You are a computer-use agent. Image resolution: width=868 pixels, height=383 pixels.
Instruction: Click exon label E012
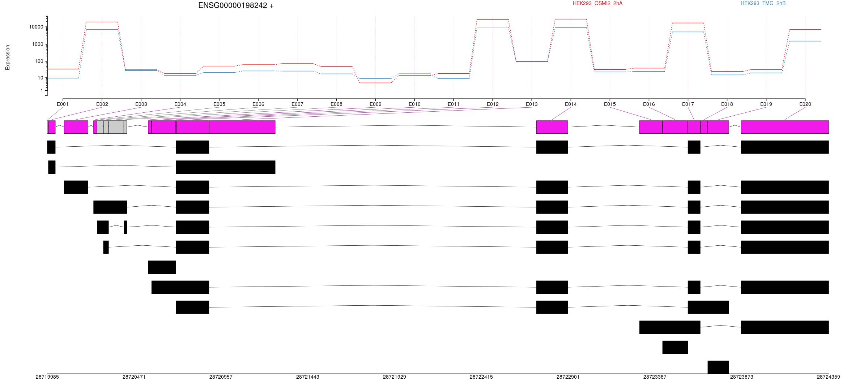point(493,104)
